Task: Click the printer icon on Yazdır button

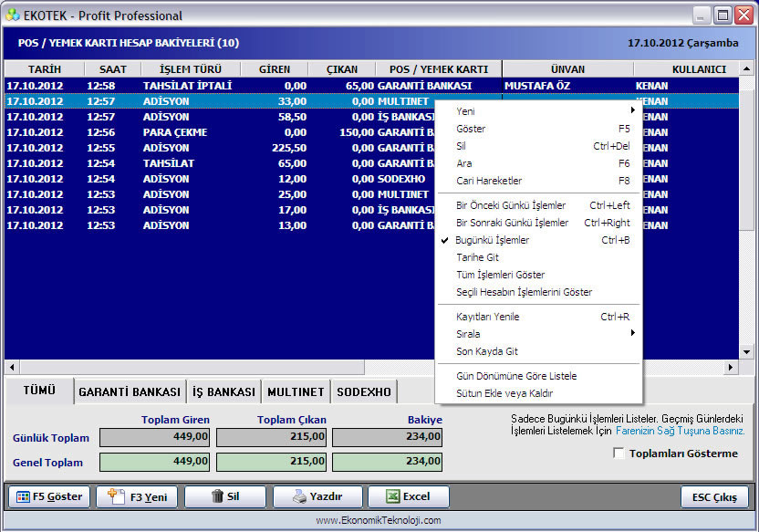Action: [299, 496]
